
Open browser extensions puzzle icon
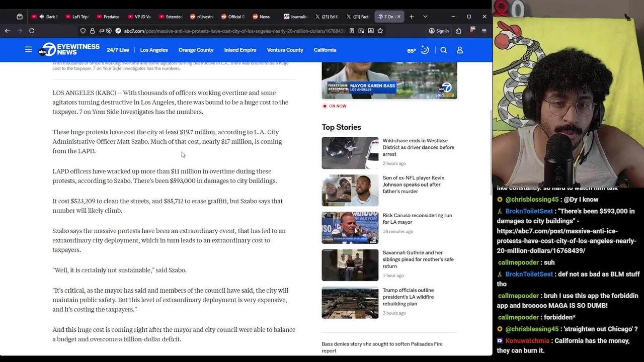point(459,31)
